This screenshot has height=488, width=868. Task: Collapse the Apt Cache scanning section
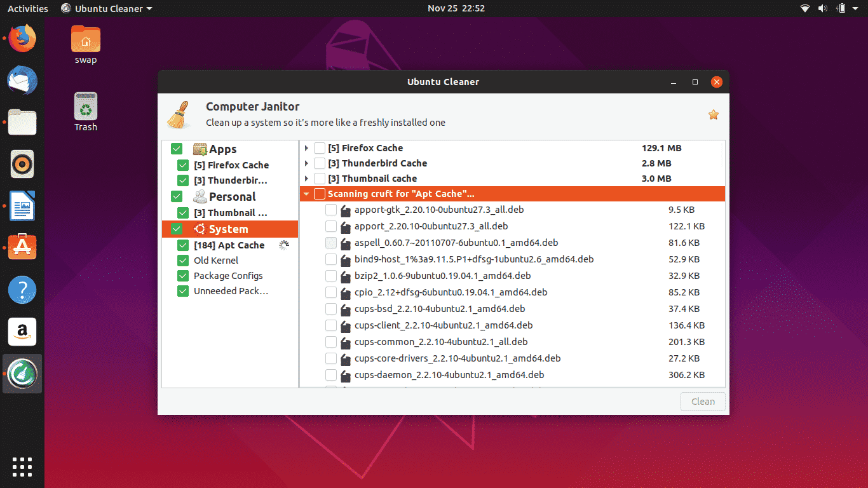click(x=306, y=193)
